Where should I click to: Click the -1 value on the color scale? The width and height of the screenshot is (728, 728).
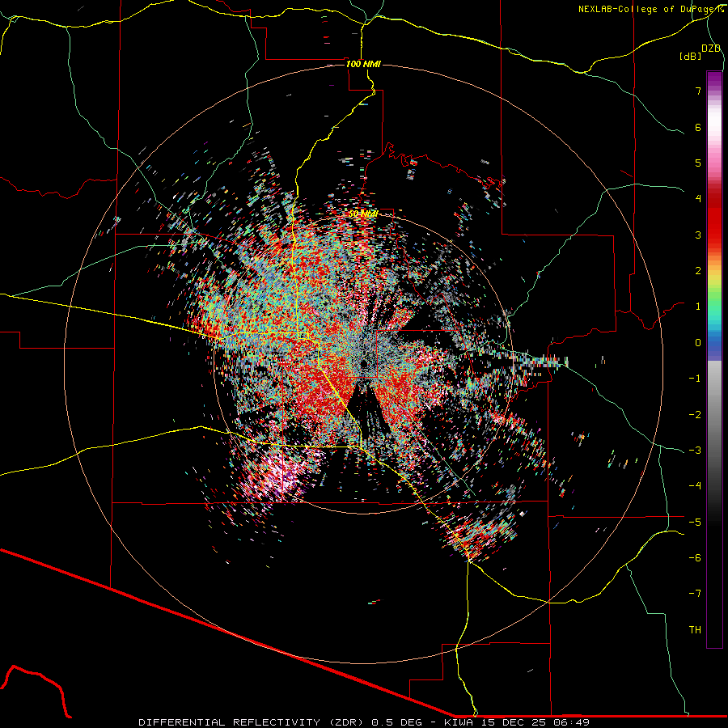point(695,379)
